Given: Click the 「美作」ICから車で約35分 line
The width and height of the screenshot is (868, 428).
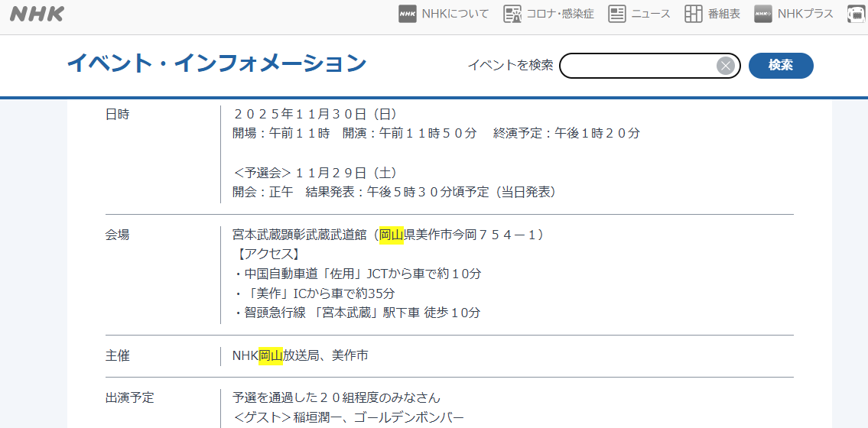Looking at the screenshot, I should 314,293.
